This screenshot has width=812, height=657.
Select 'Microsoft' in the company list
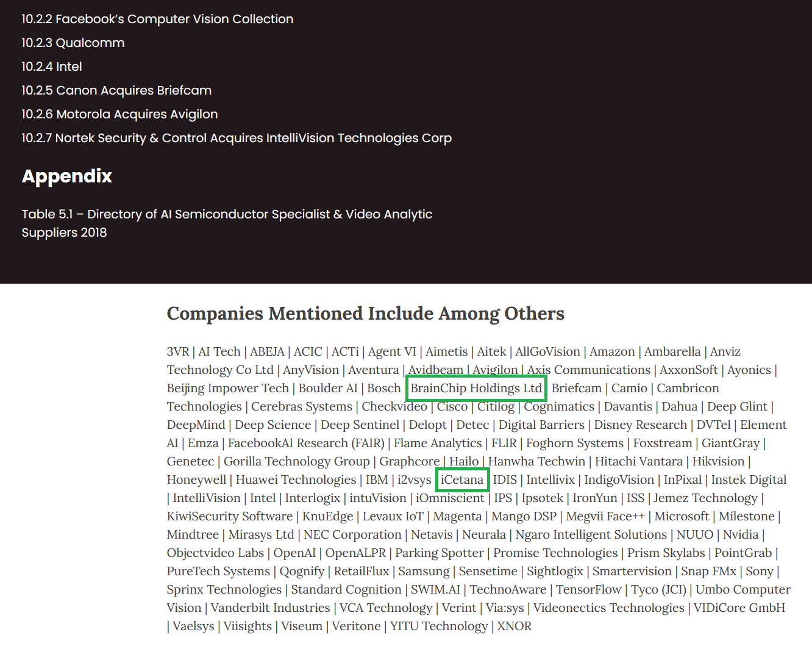[x=682, y=517]
